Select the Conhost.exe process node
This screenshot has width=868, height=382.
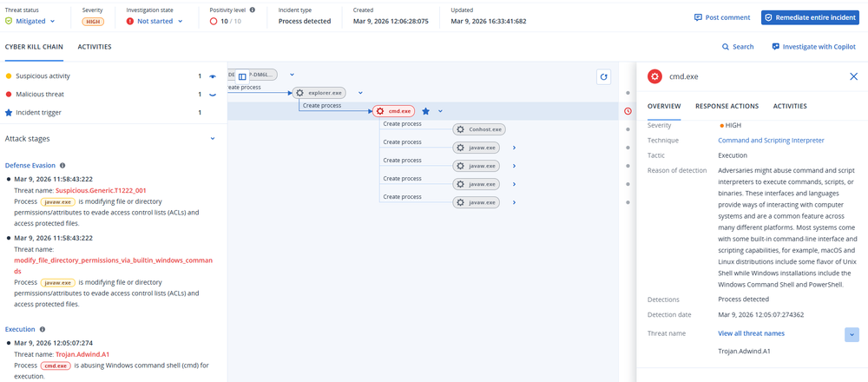[478, 129]
